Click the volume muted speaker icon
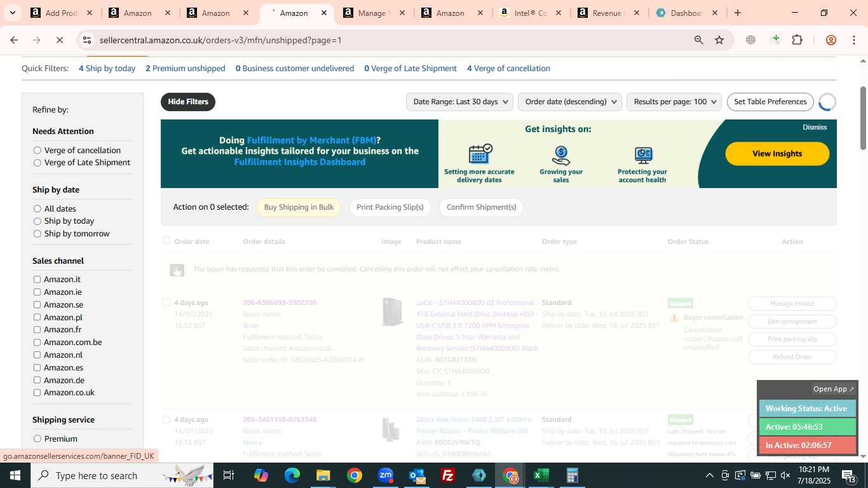868x488 pixels. coord(785,475)
